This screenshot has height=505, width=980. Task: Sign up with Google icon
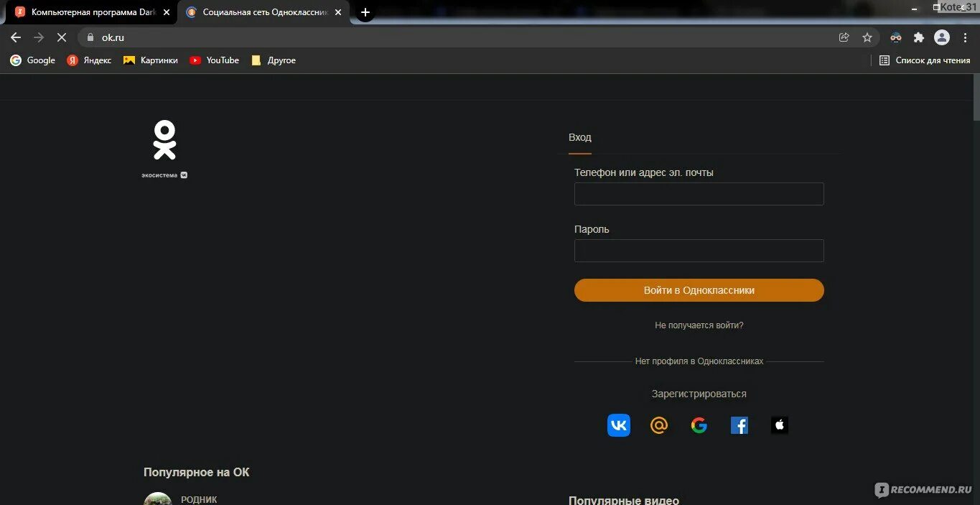click(699, 425)
